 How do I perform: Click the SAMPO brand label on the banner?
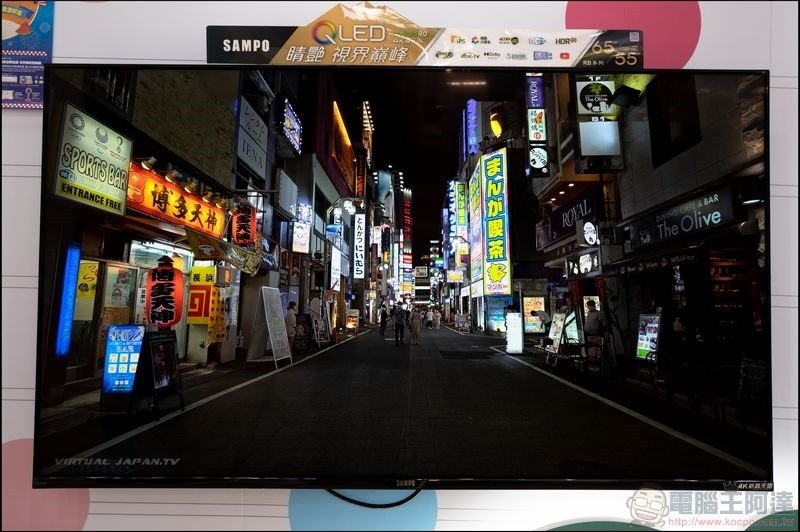coord(246,45)
